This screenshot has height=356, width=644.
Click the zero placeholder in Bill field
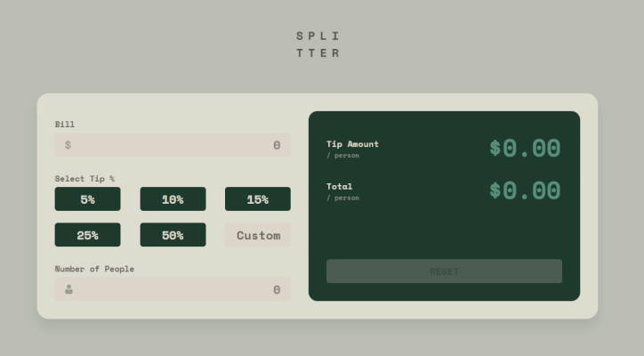pos(277,145)
